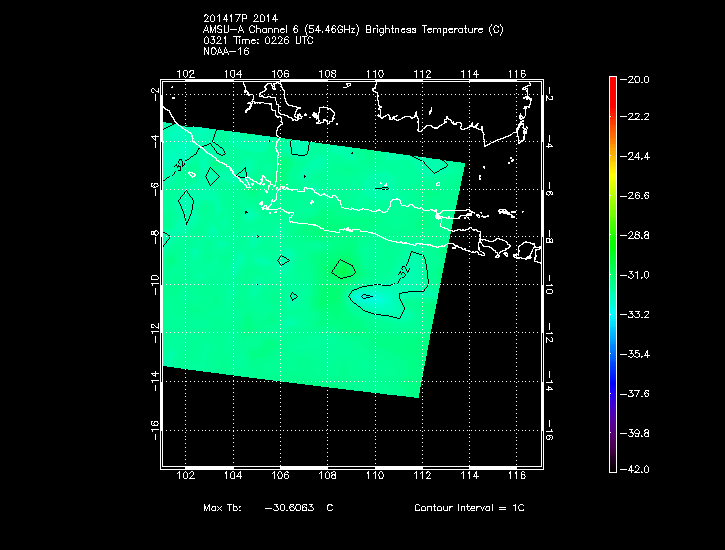Click the -12 latitude label on left axis
This screenshot has height=550, width=725.
pos(153,333)
